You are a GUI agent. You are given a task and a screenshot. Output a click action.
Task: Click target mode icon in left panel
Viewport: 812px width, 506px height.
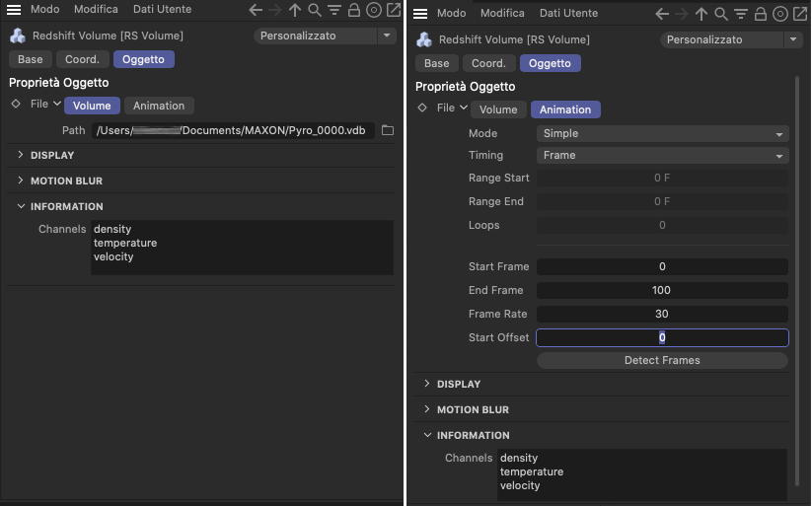373,10
